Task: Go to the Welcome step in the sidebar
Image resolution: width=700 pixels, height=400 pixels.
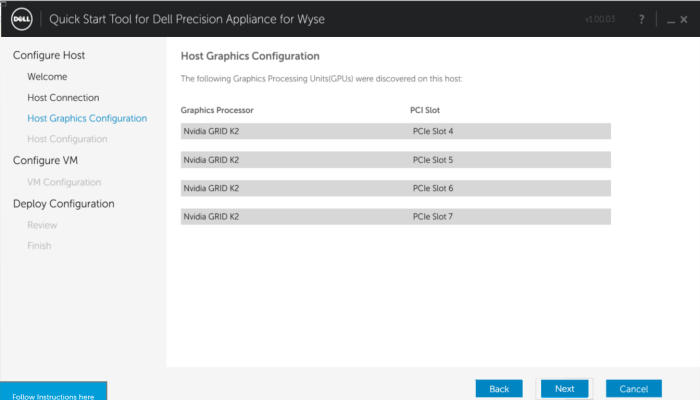Action: [47, 76]
